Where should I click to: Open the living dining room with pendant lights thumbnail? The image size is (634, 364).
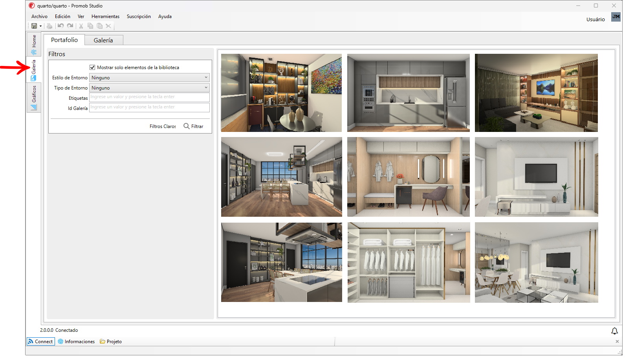[x=536, y=262]
